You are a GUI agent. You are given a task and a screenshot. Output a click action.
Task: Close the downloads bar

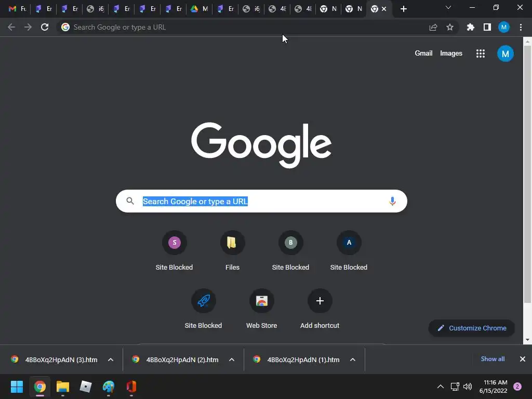click(x=523, y=359)
